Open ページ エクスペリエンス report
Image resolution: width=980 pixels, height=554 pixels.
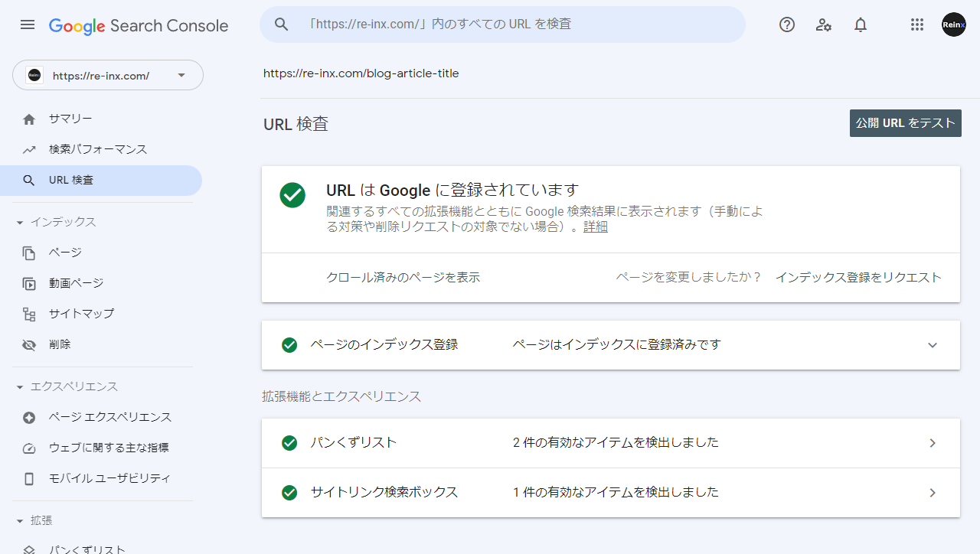101,418
